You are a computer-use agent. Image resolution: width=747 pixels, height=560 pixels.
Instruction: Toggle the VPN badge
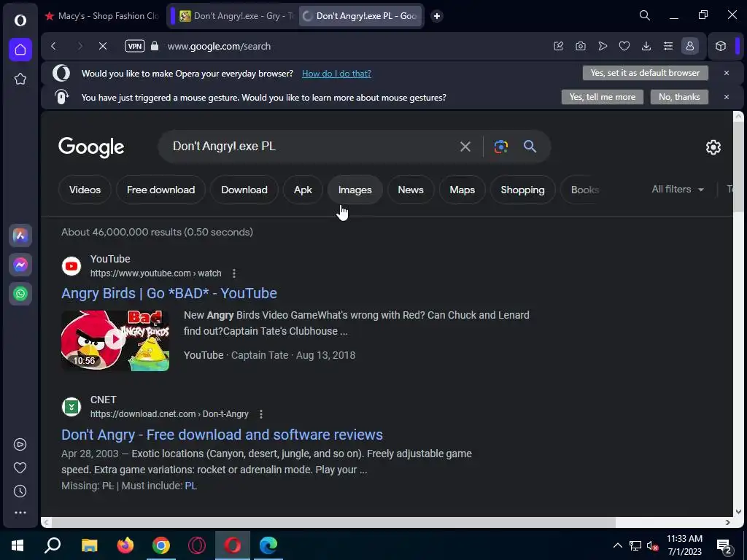pyautogui.click(x=135, y=46)
